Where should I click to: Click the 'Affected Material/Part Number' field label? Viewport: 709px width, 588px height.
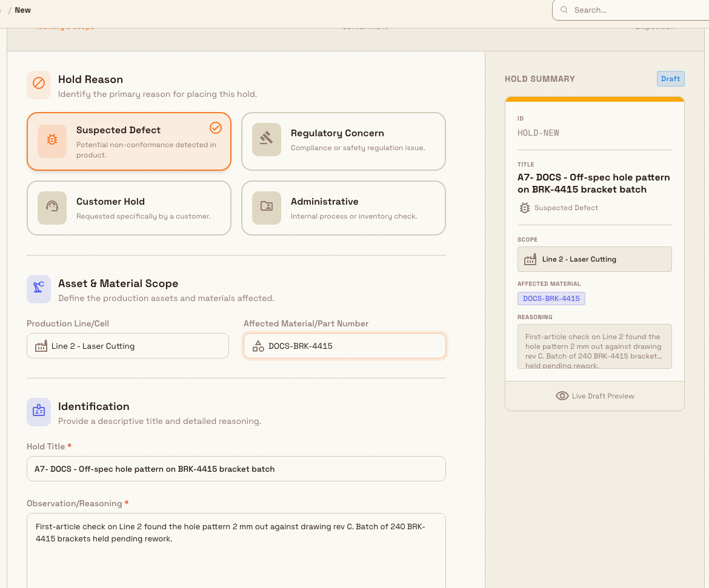point(306,323)
